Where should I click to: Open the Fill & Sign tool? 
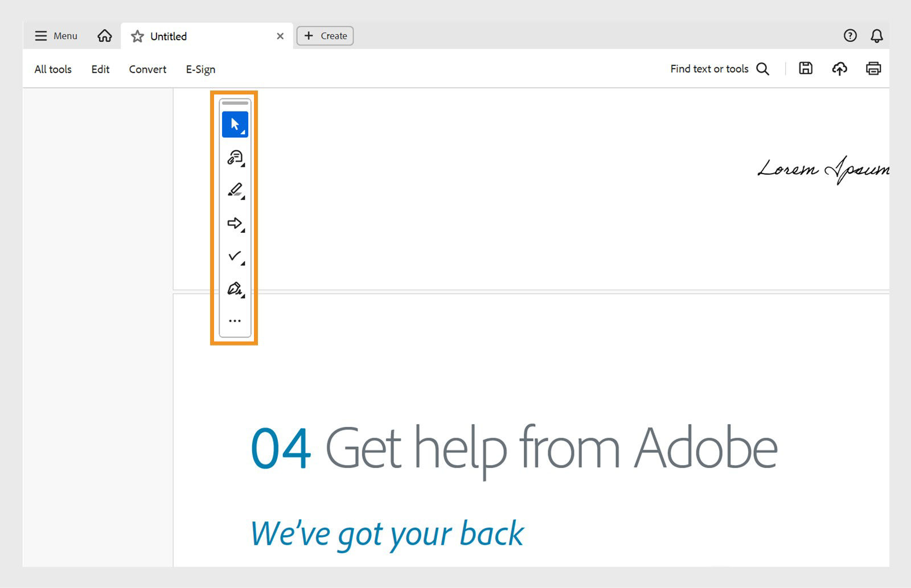point(235,288)
